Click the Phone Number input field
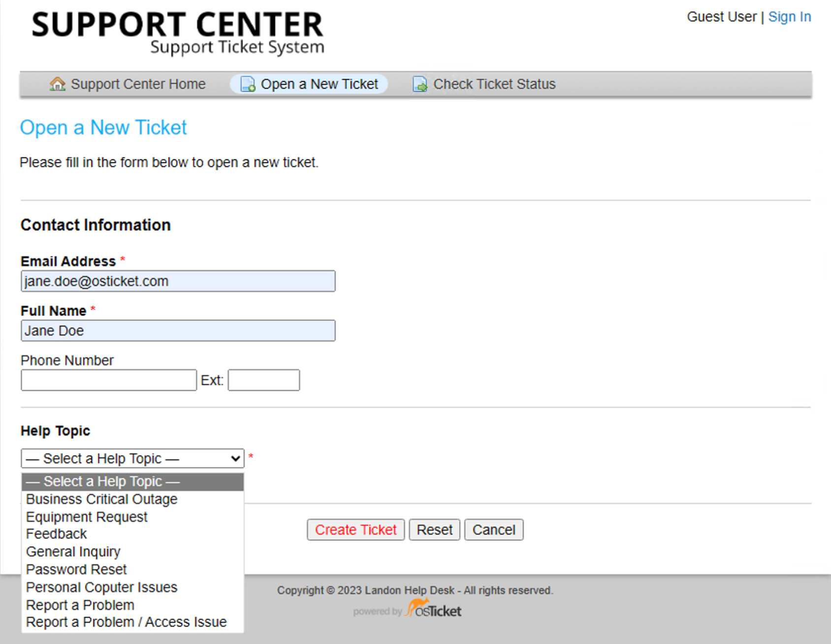831x644 pixels. [x=108, y=380]
